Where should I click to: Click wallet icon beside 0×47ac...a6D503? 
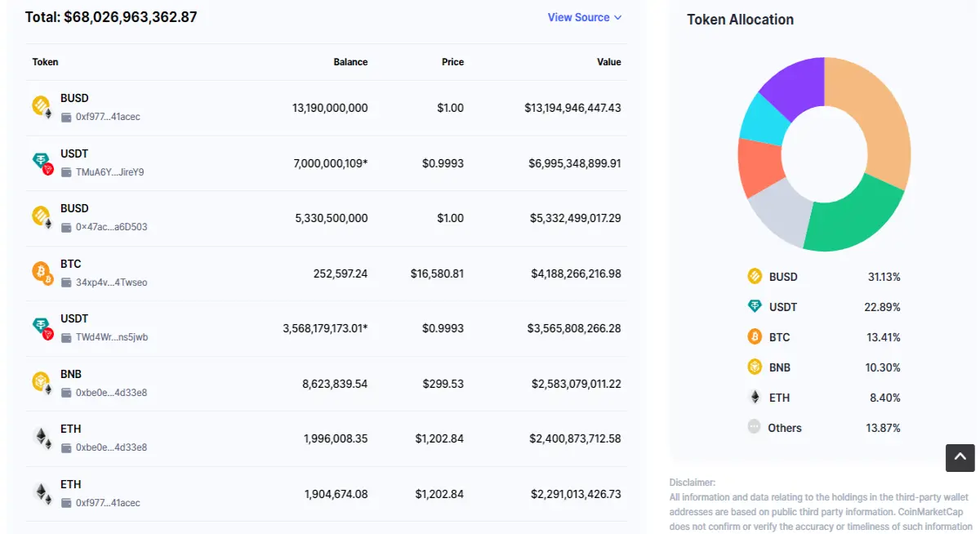click(66, 227)
